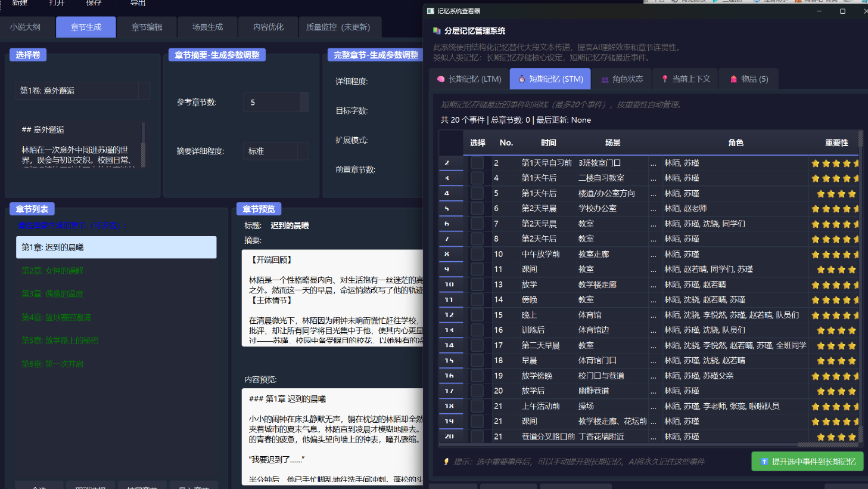Check the box for event No. 6

[477, 208]
